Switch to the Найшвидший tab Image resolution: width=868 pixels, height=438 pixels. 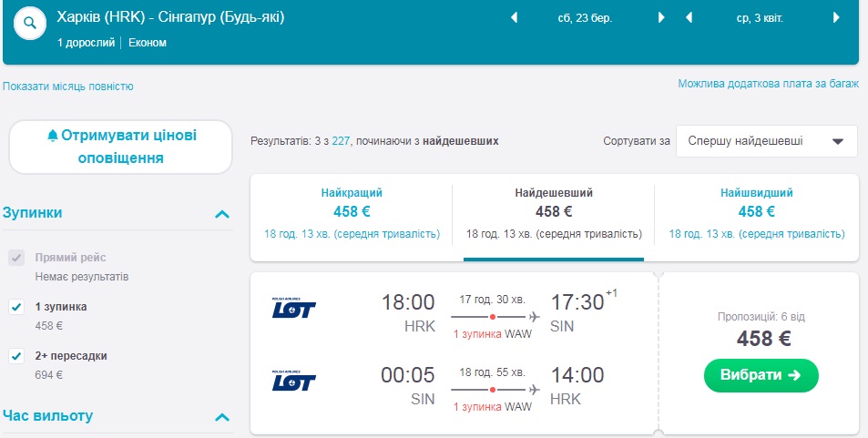click(x=756, y=213)
